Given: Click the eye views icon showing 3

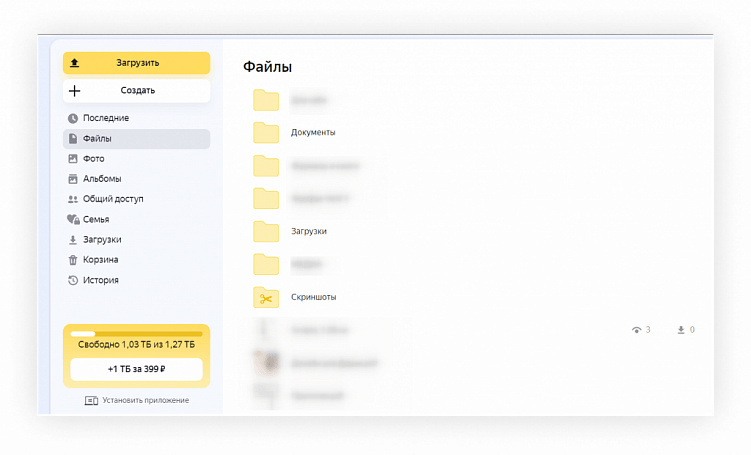Looking at the screenshot, I should point(636,330).
